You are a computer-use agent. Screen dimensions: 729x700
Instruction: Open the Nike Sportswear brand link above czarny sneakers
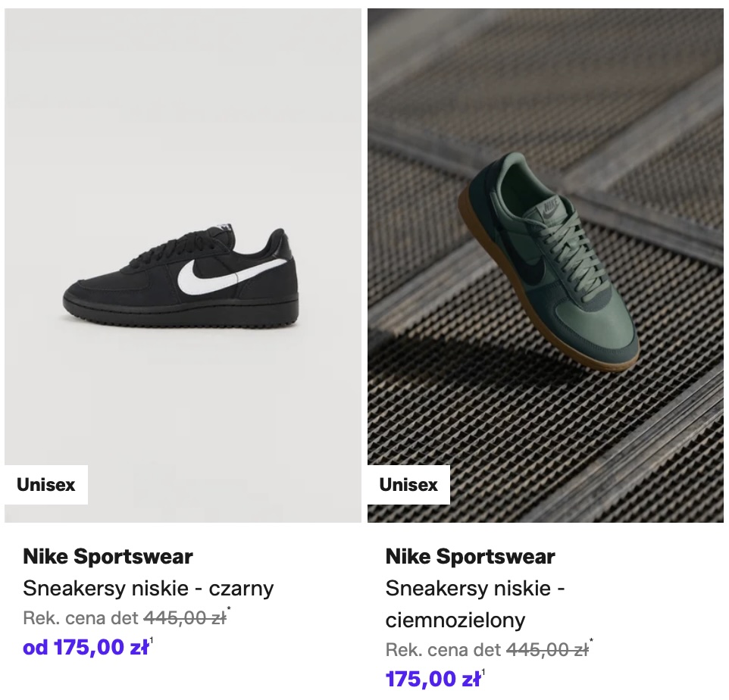click(108, 557)
